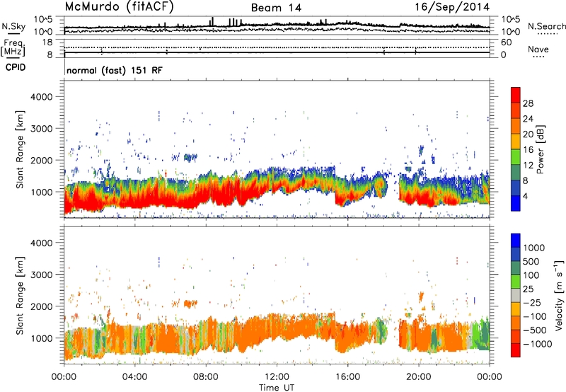Click the "N.Sky" legend label
Screen dimensions: 566x392
pos(13,26)
